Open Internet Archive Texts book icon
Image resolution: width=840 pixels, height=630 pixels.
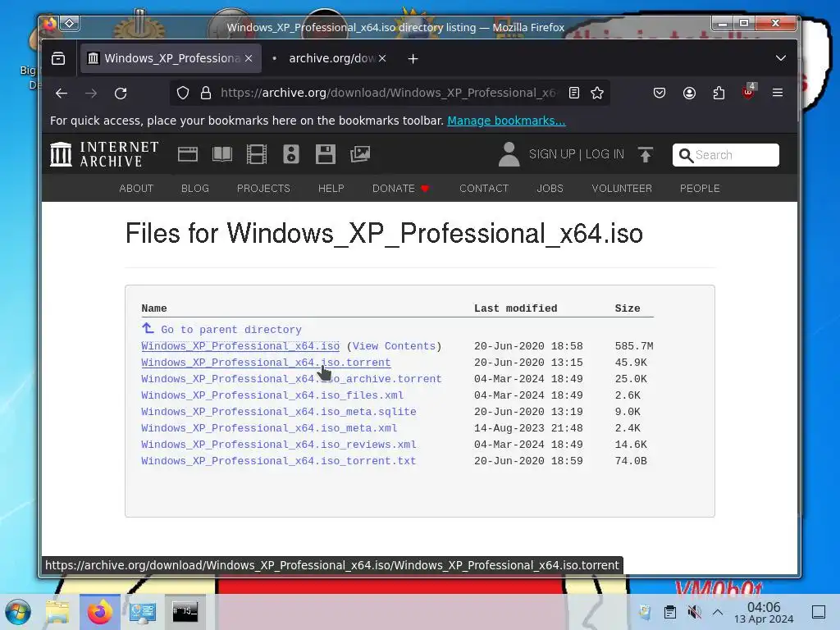click(x=221, y=154)
